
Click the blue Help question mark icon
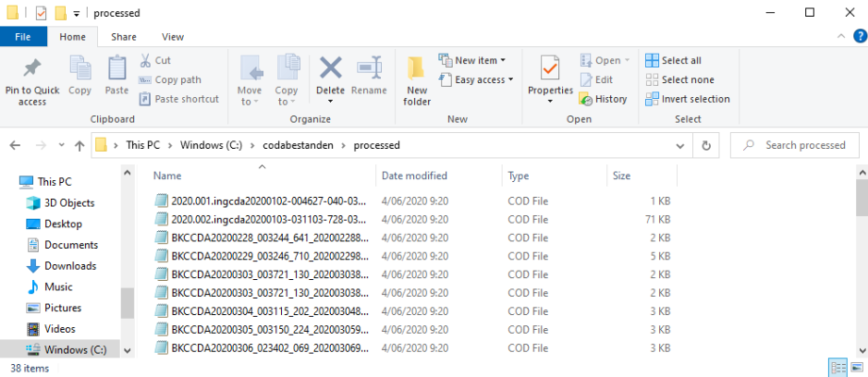click(x=860, y=37)
